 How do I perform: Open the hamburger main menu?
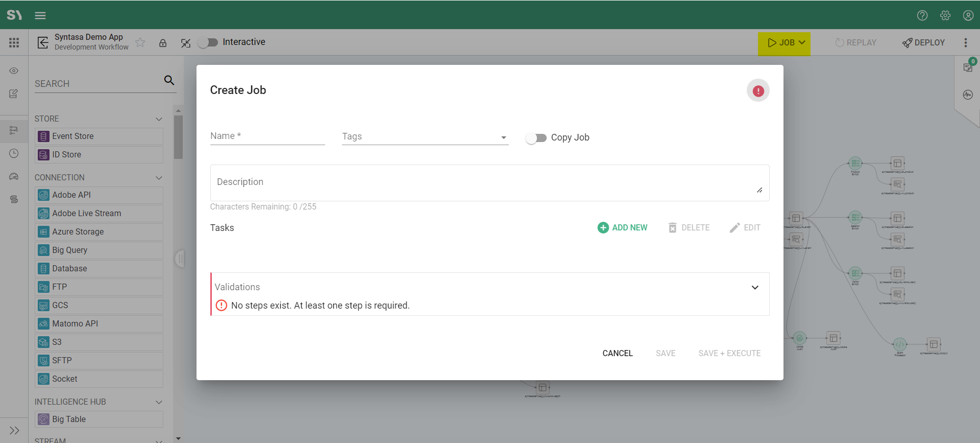(40, 15)
